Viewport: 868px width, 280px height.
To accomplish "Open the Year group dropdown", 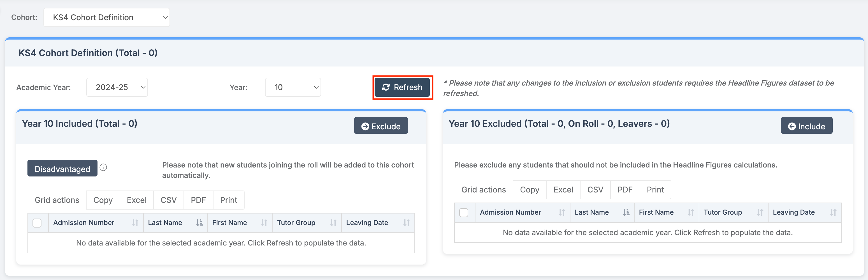I will [x=293, y=87].
